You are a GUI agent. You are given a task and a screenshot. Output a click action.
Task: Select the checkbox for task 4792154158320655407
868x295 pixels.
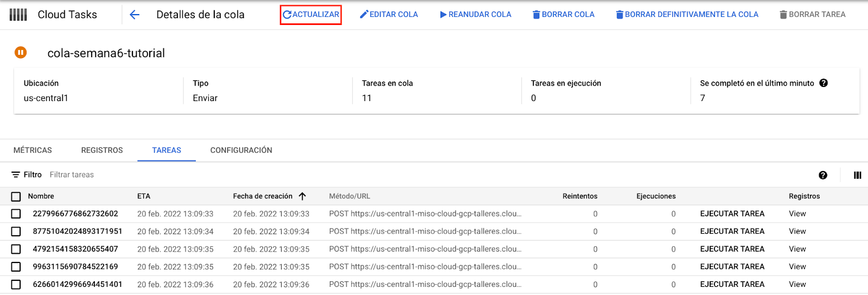click(x=16, y=249)
